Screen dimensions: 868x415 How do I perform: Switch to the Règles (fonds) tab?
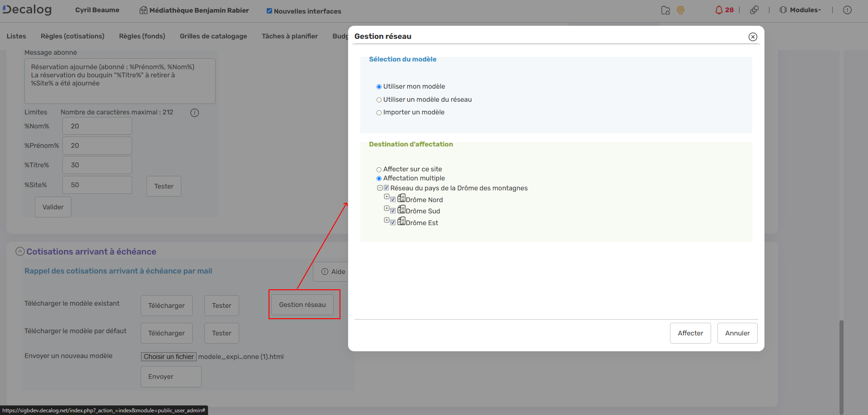pos(142,36)
